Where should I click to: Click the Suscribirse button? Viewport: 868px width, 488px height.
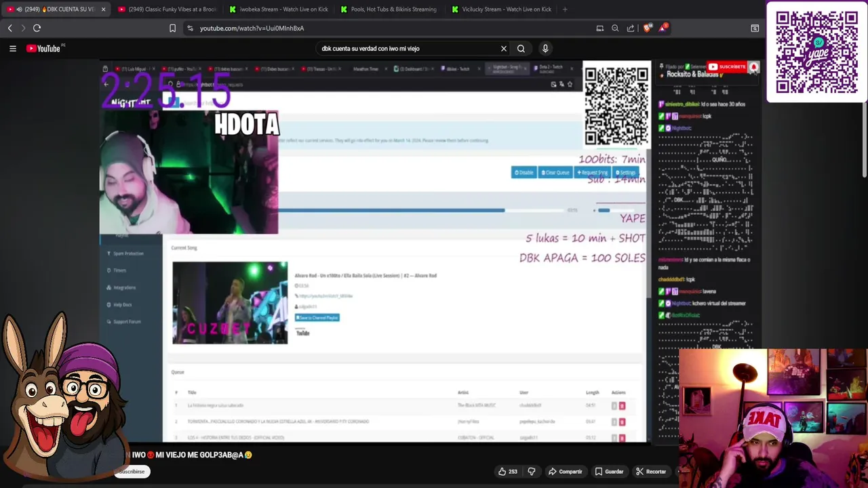(132, 472)
